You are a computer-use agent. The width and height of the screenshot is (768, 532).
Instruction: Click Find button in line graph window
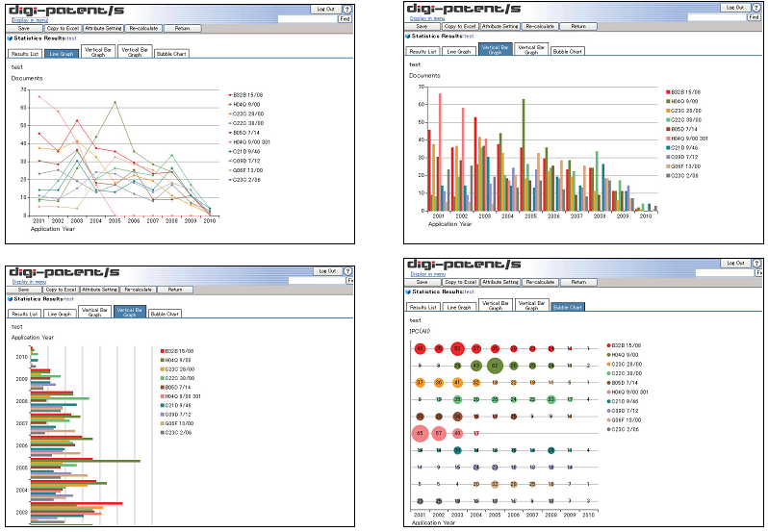345,19
